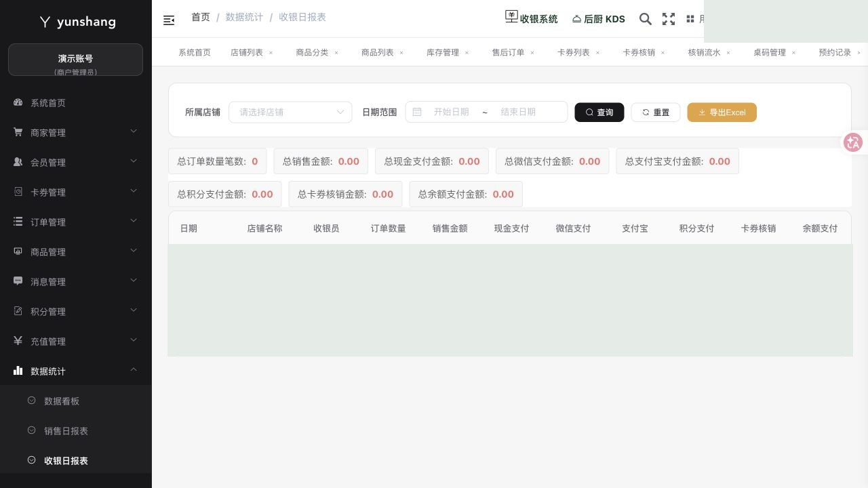868x488 pixels.
Task: Close the 商品列表 tab
Action: pyautogui.click(x=401, y=52)
